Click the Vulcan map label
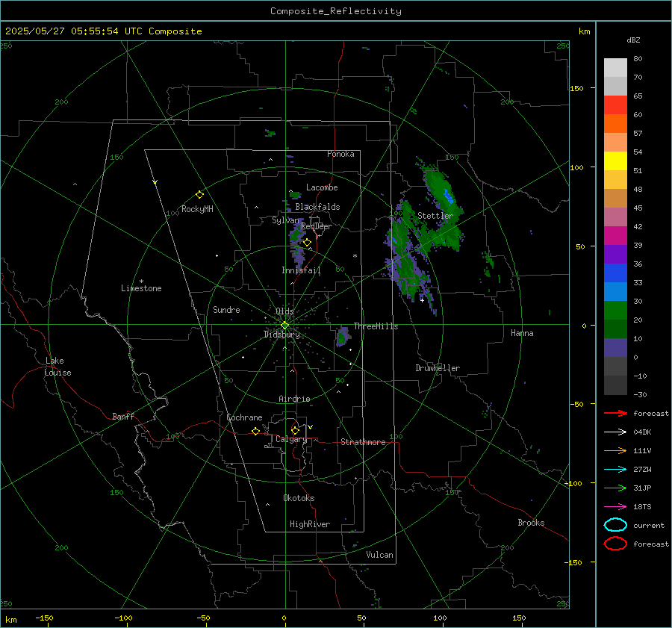This screenshot has width=672, height=628. coord(379,555)
